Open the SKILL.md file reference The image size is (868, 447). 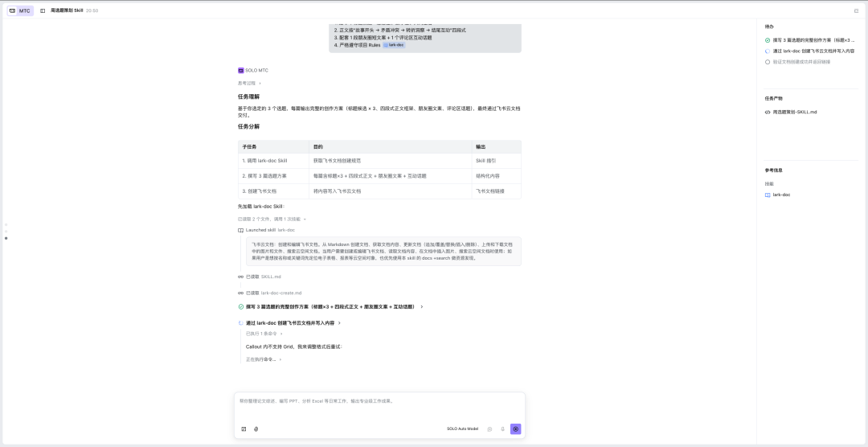271,277
